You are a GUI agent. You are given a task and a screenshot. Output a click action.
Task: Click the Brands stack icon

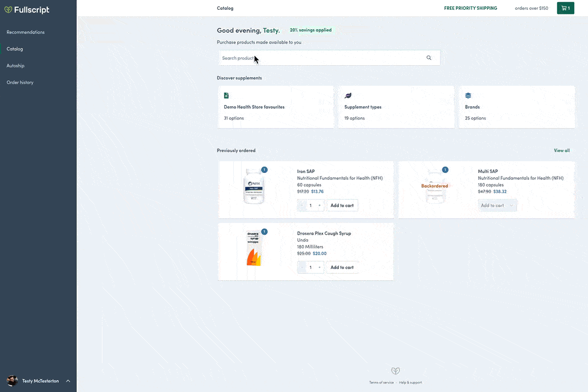[468, 96]
